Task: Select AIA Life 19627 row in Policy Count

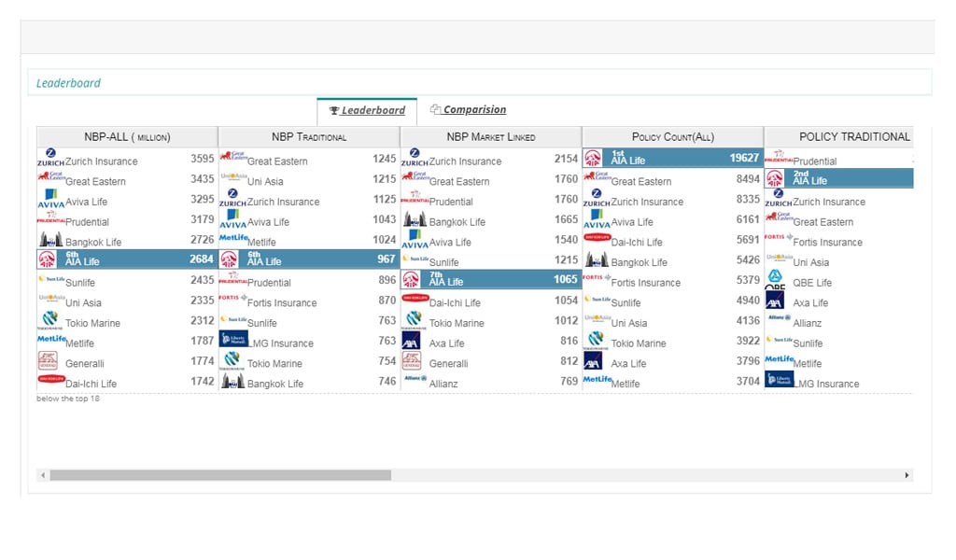Action: [672, 158]
